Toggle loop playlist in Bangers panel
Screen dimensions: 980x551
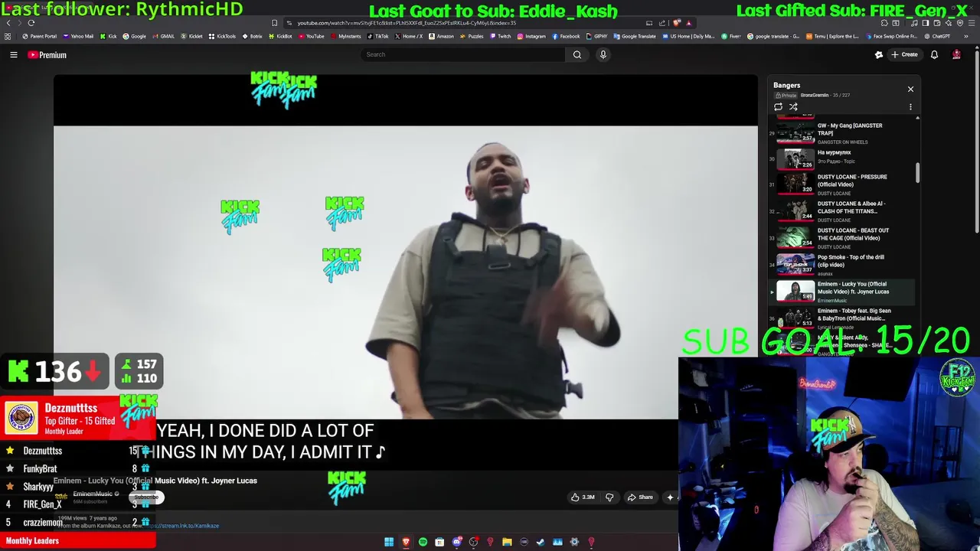coord(779,107)
